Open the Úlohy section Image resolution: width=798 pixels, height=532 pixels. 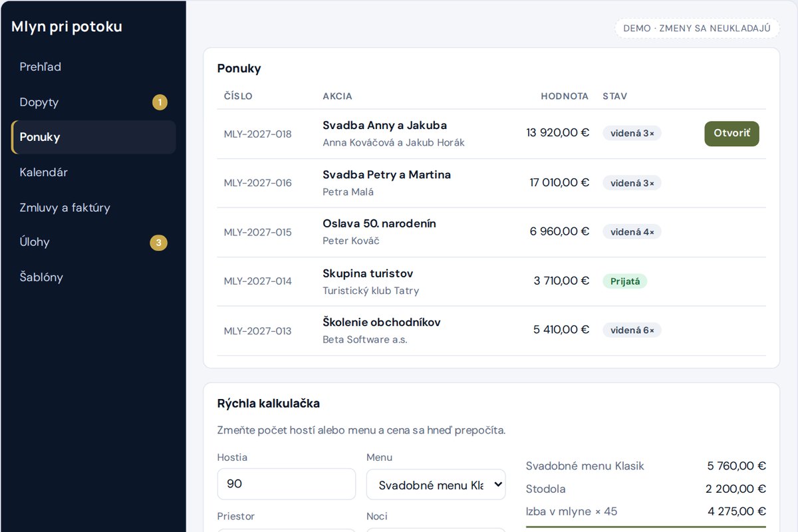point(93,242)
